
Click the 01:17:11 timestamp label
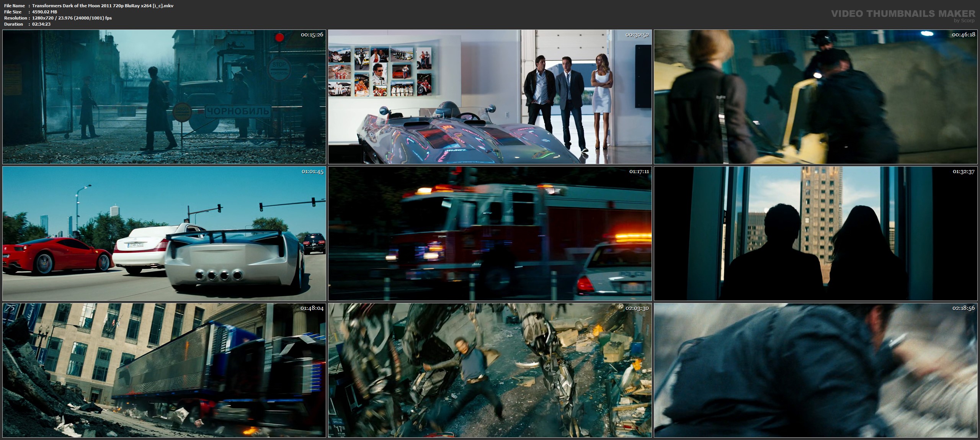tap(639, 172)
